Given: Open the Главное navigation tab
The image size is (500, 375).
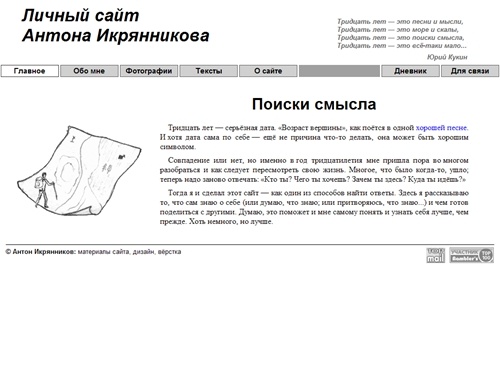Looking at the screenshot, I should pos(30,71).
